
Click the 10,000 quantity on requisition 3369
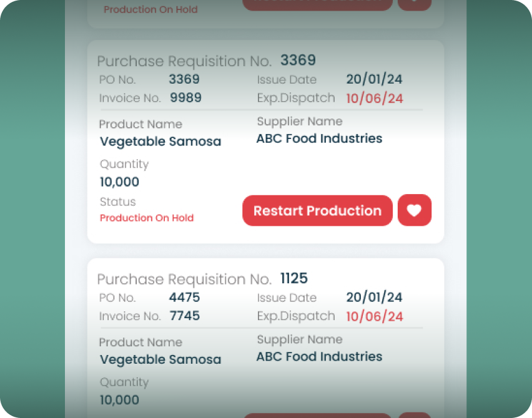pos(119,182)
